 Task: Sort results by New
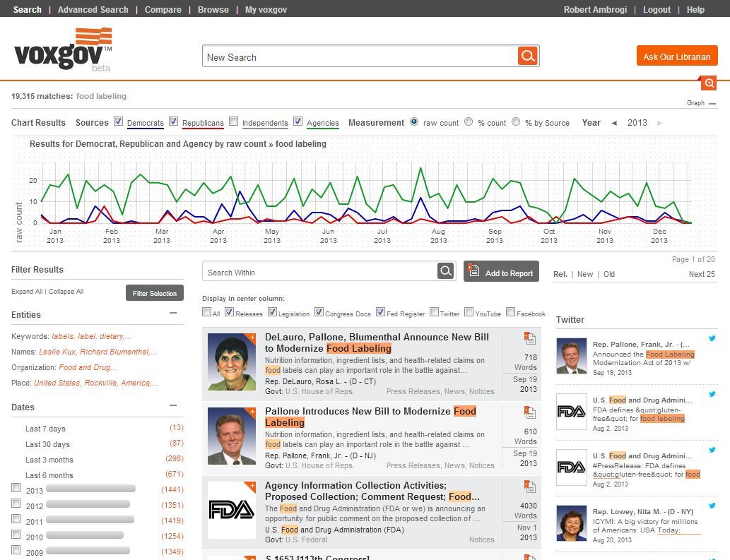[585, 275]
